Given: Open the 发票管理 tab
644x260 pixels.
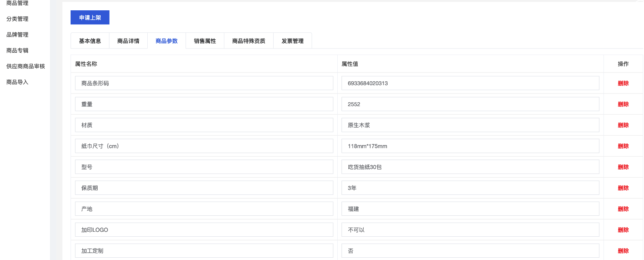Looking at the screenshot, I should 293,41.
